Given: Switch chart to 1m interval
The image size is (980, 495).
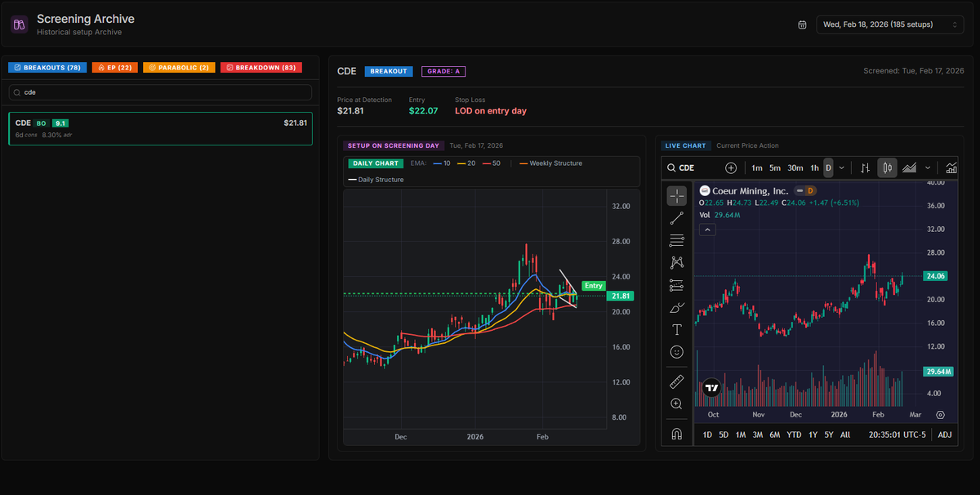Looking at the screenshot, I should pos(757,167).
